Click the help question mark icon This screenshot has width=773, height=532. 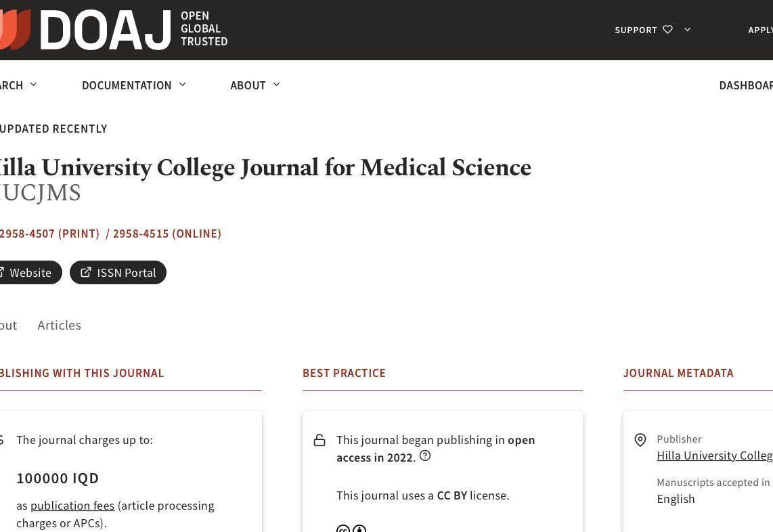pos(425,456)
